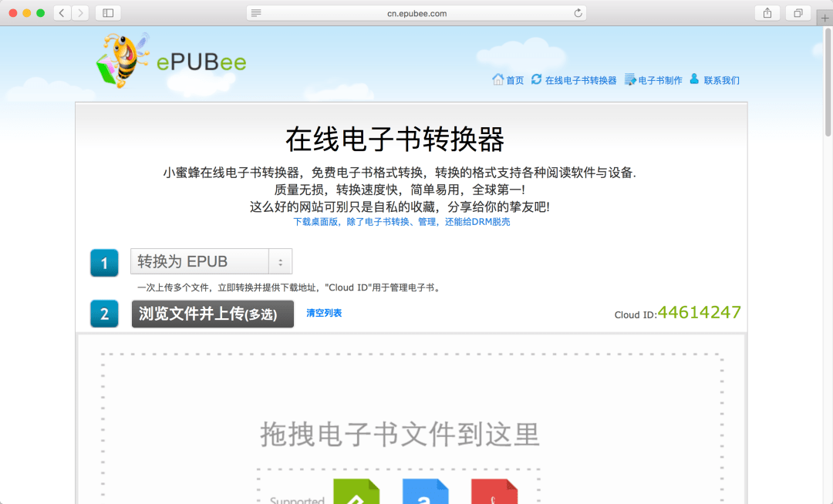
Task: Click the ePUBee bee logo
Action: click(123, 60)
